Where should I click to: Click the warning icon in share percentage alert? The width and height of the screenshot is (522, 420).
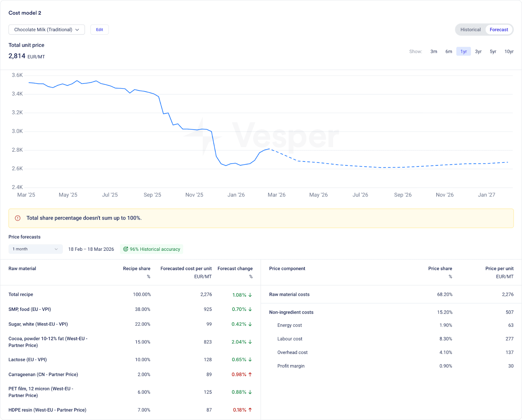click(18, 218)
